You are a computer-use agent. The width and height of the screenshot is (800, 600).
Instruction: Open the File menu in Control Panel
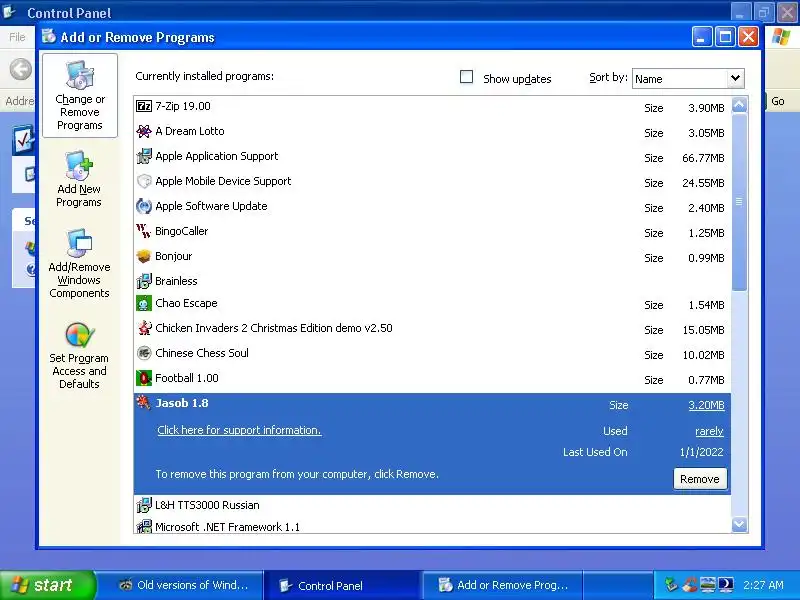(17, 37)
